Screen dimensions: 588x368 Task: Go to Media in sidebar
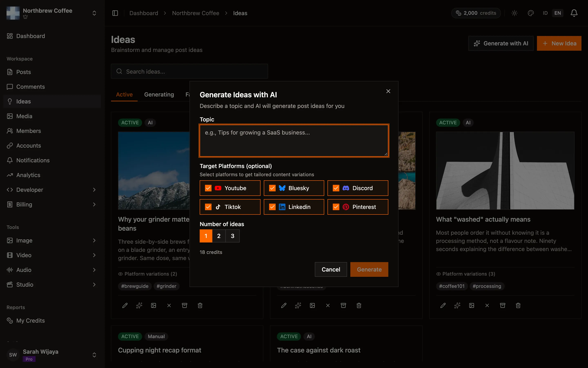[52, 116]
